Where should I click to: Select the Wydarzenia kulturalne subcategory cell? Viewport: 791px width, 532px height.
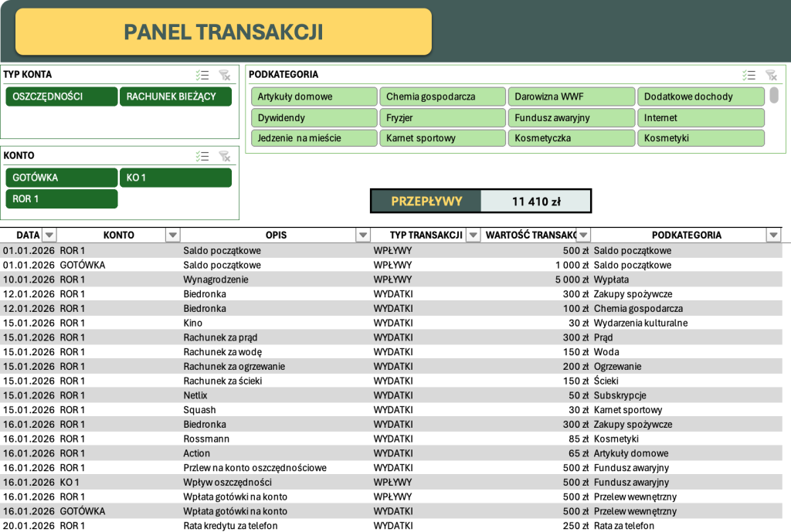coord(687,323)
